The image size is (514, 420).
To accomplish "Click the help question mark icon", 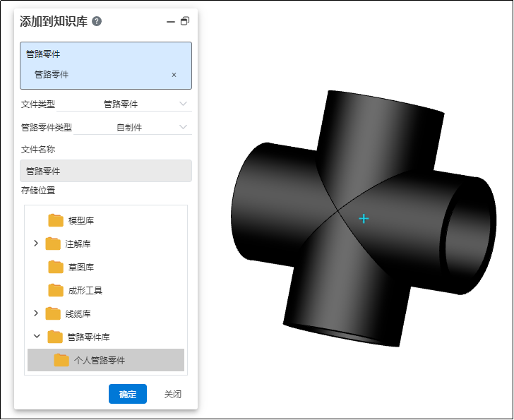I will pyautogui.click(x=97, y=21).
